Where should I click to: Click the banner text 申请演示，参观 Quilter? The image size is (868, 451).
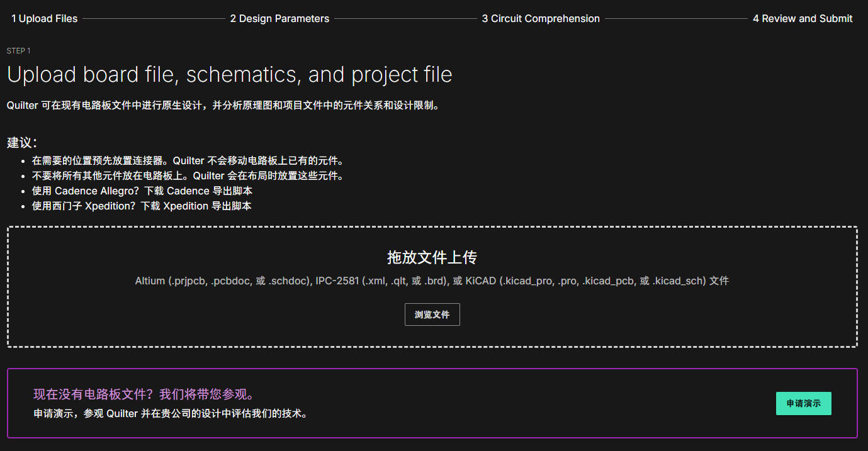pos(171,414)
